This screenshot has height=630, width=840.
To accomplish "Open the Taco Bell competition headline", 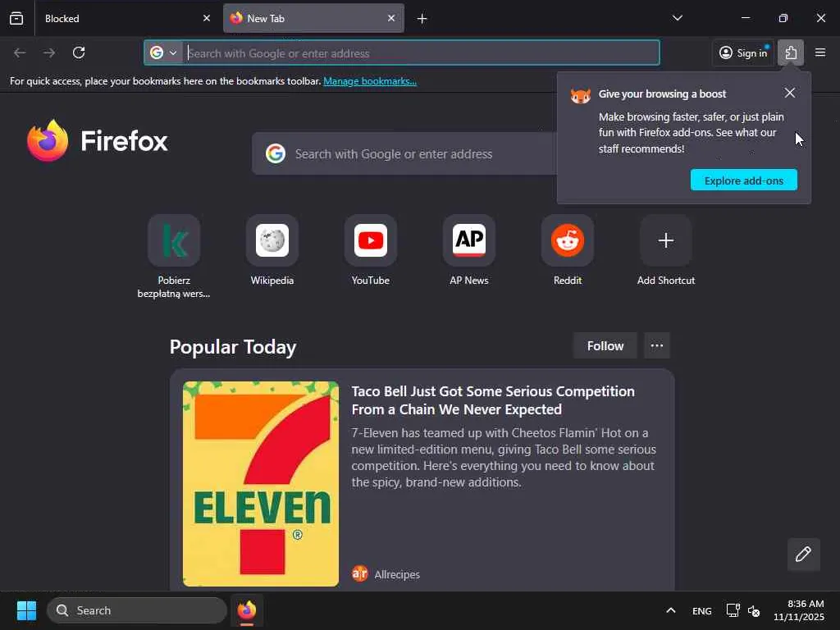I will 493,400.
